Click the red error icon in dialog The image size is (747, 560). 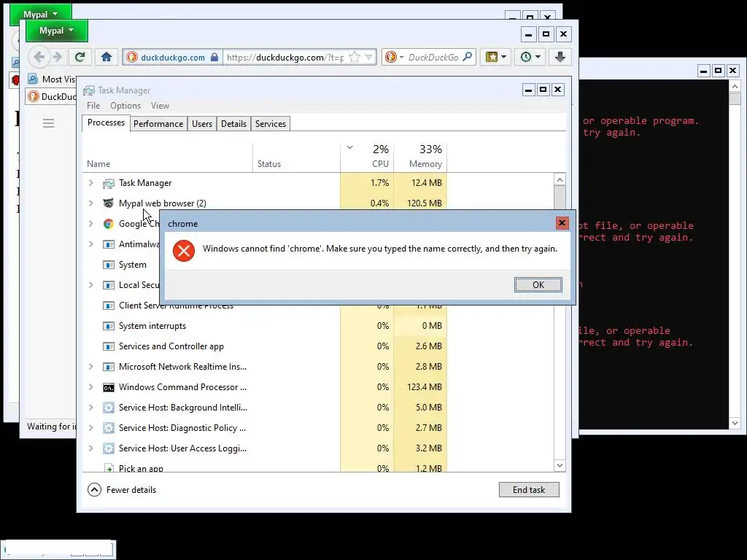coord(184,251)
